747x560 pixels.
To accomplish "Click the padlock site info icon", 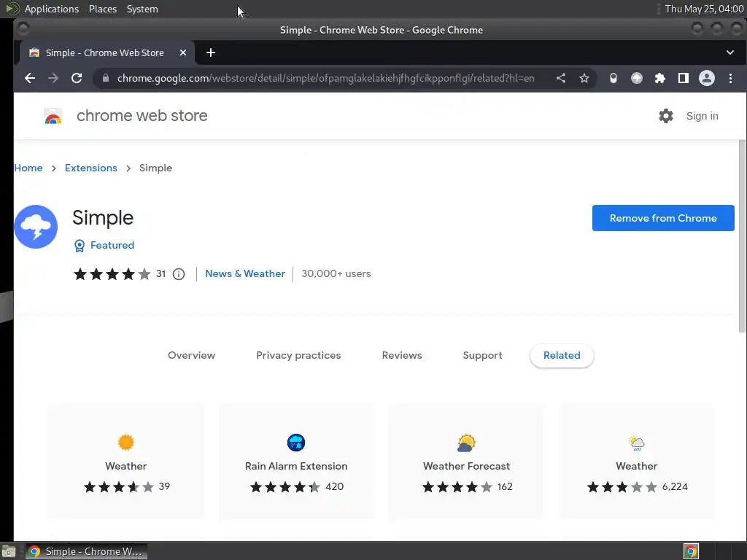I will coord(106,78).
